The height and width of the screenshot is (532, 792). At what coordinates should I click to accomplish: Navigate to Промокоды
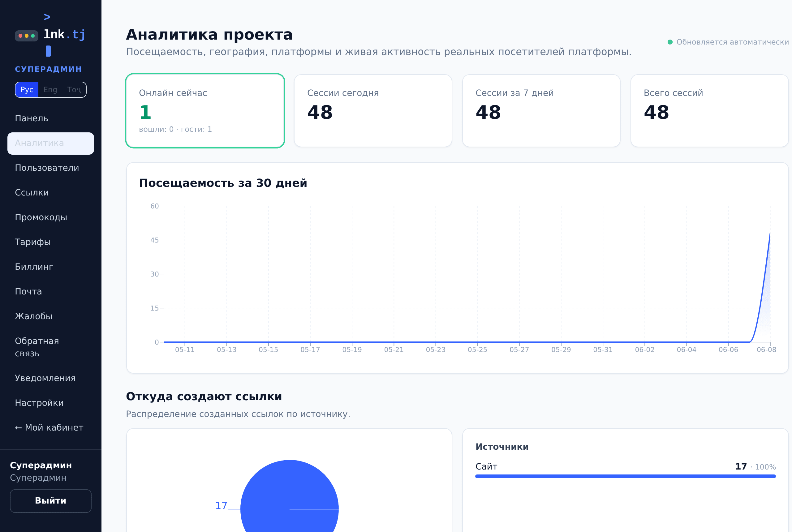(x=50, y=217)
